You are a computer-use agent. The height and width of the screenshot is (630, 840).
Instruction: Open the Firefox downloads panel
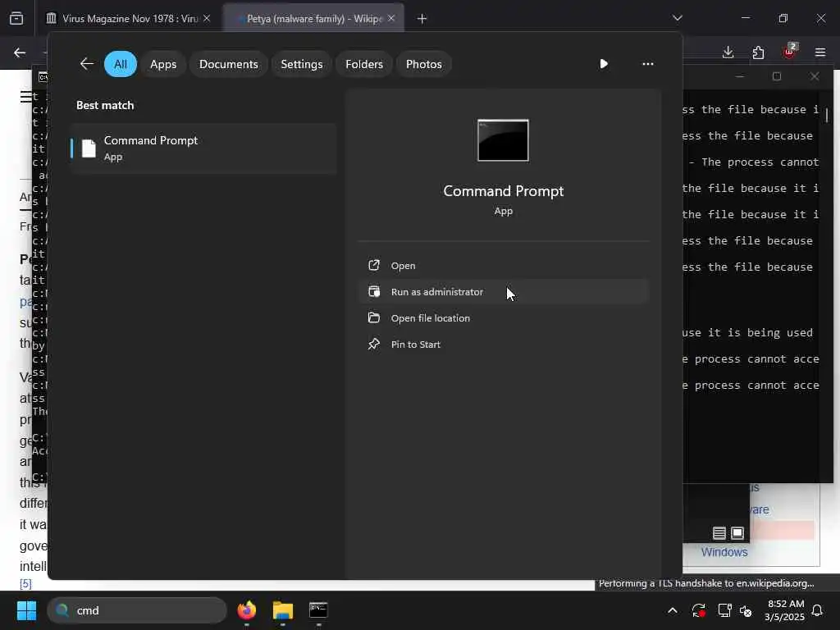coord(728,52)
